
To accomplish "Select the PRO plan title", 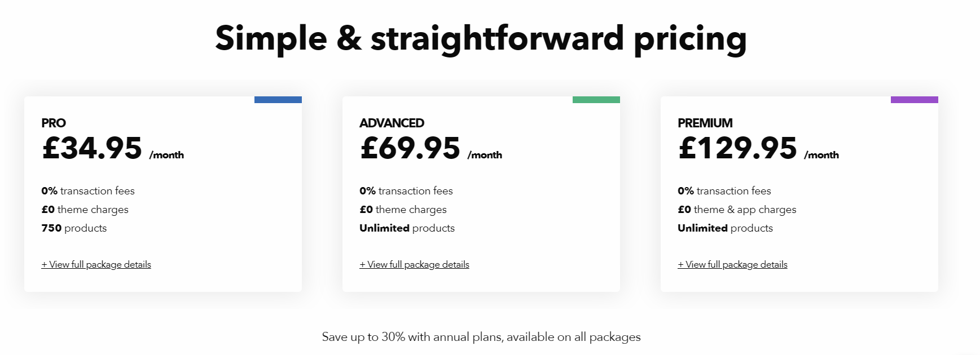I will click(x=54, y=123).
